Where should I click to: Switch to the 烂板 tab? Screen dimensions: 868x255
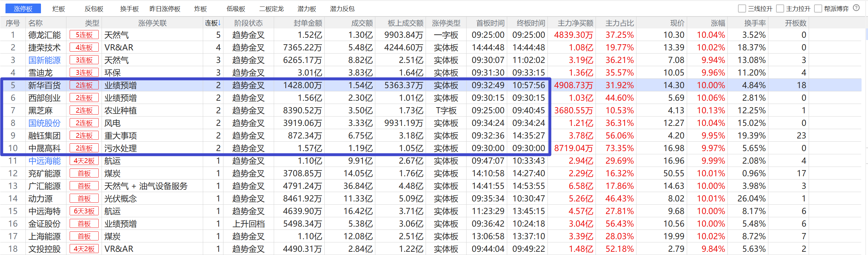click(x=59, y=9)
